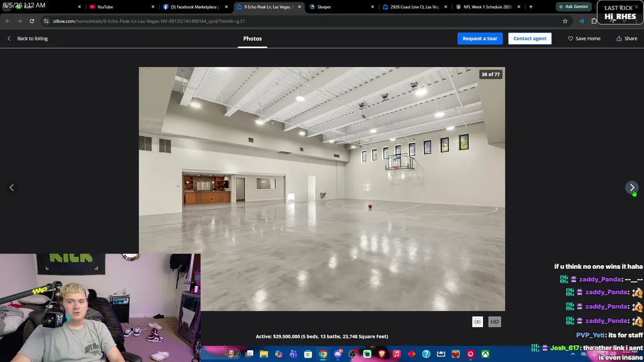Screen dimensions: 644x362
Task: Save this home with the heart button
Action: (584, 38)
